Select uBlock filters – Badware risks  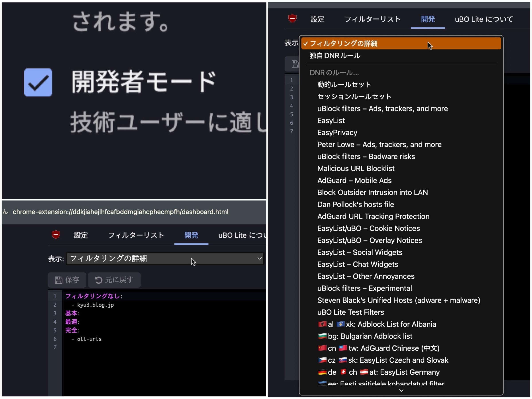tap(401, 156)
